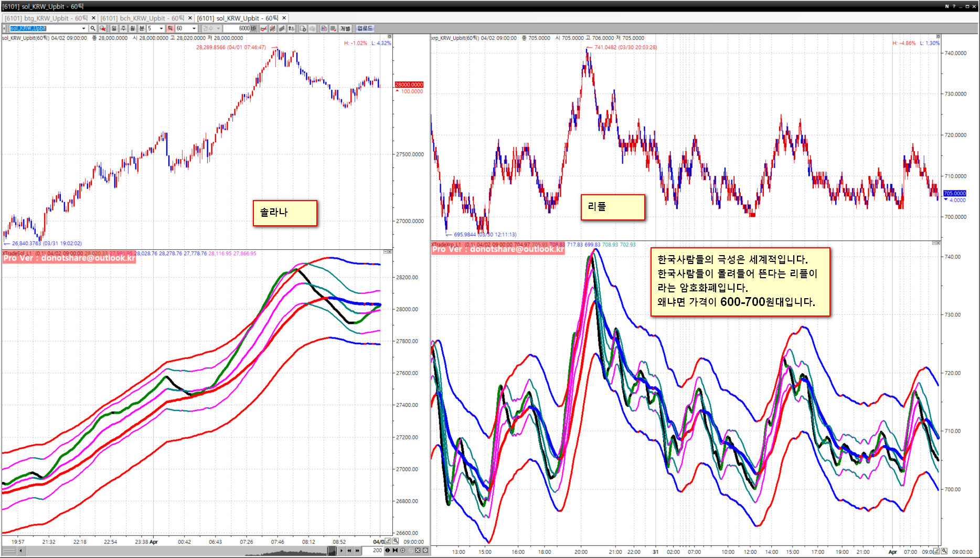The height and width of the screenshot is (558, 980).
Task: Click XRP high label 741.0482
Action: click(x=625, y=47)
